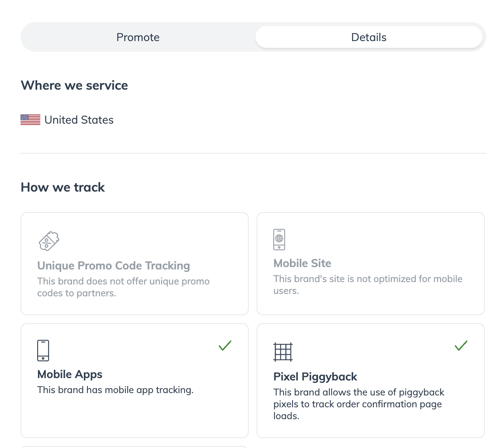The width and height of the screenshot is (503, 448).
Task: Click the United States flag icon
Action: pyautogui.click(x=30, y=120)
